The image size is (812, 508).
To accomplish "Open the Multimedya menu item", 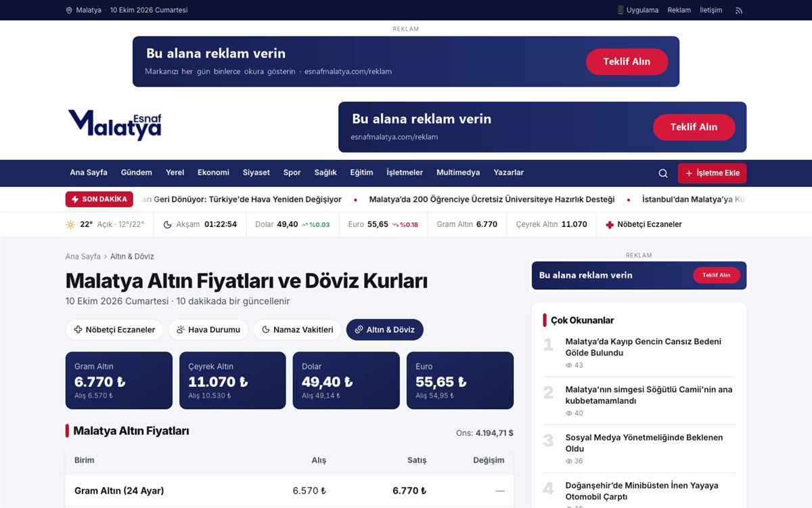I will 458,173.
